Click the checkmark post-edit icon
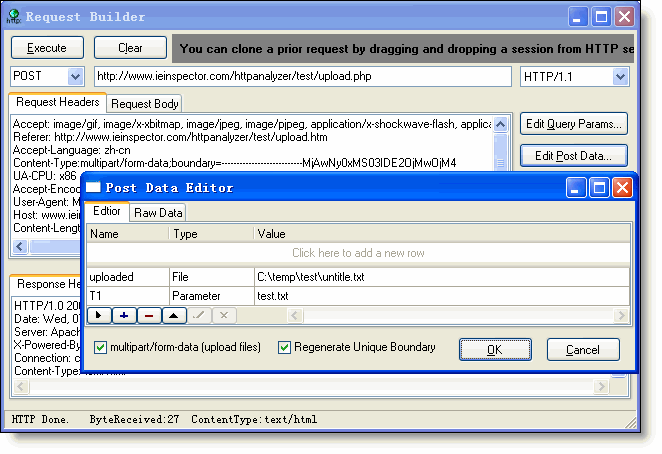662x454 pixels. click(x=199, y=315)
